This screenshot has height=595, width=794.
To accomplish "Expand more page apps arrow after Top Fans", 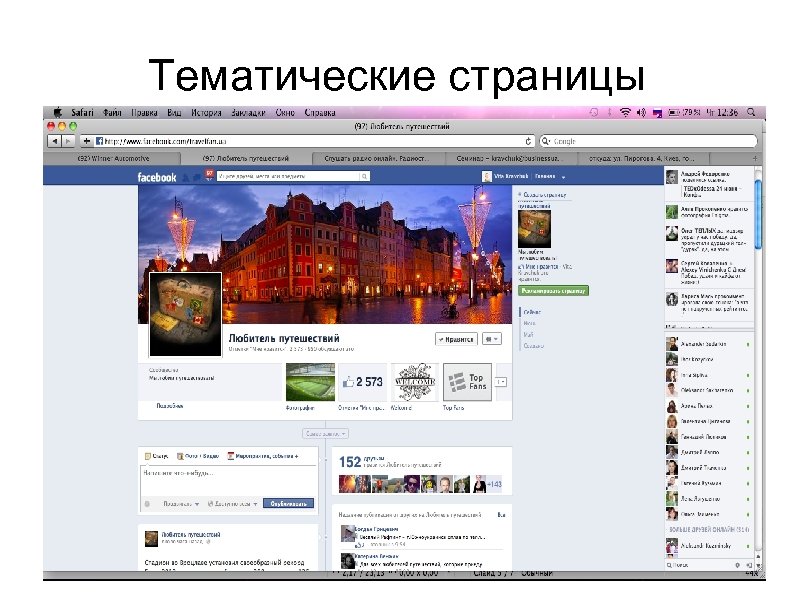I will [x=500, y=382].
